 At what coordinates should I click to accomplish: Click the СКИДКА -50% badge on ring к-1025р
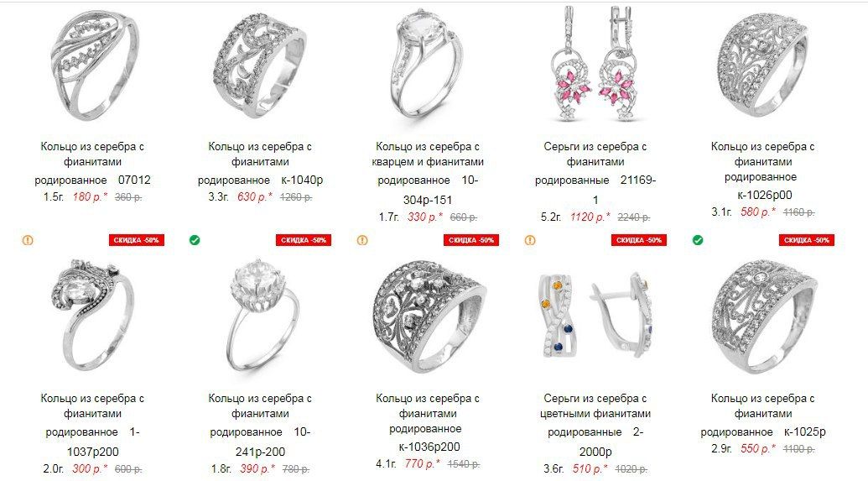pyautogui.click(x=807, y=240)
